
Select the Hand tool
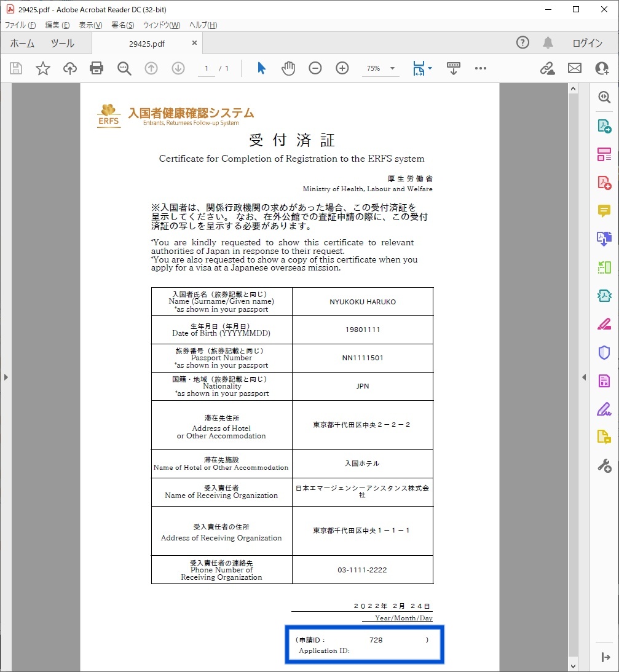point(288,68)
